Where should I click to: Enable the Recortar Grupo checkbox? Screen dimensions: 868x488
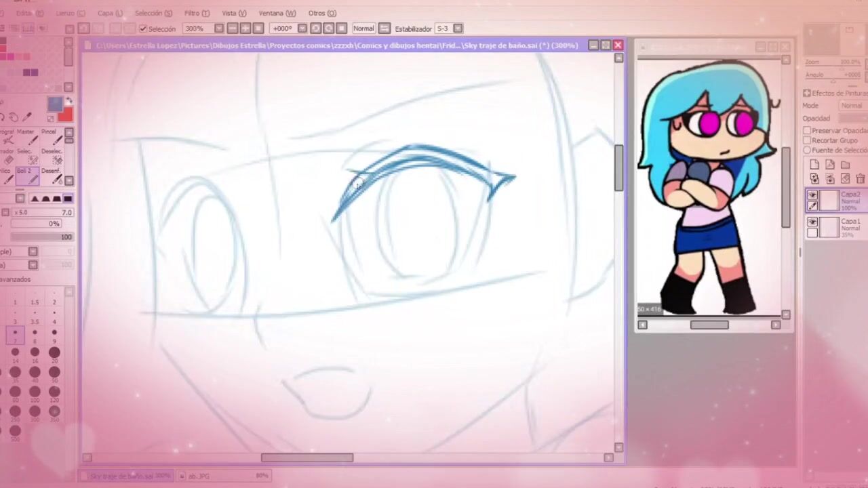807,140
